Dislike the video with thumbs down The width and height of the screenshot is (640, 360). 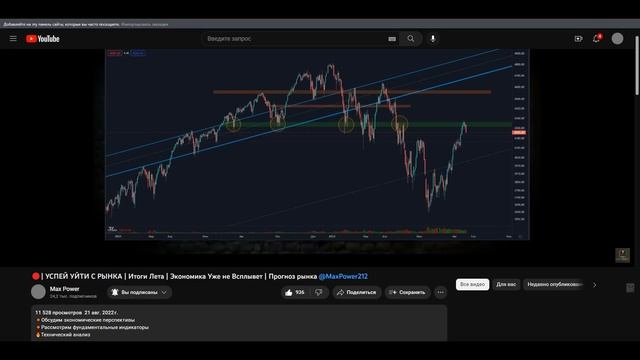(319, 292)
